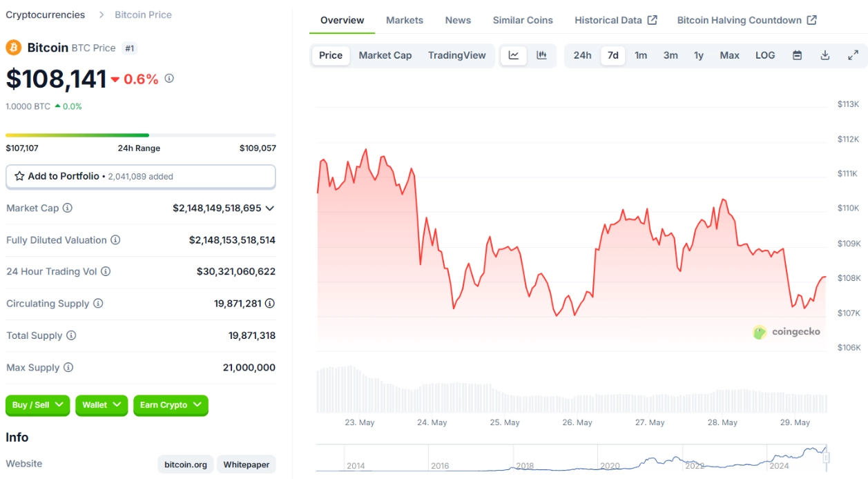Open the Bitcoin Halving Countdown tab
The height and width of the screenshot is (479, 868).
(746, 20)
